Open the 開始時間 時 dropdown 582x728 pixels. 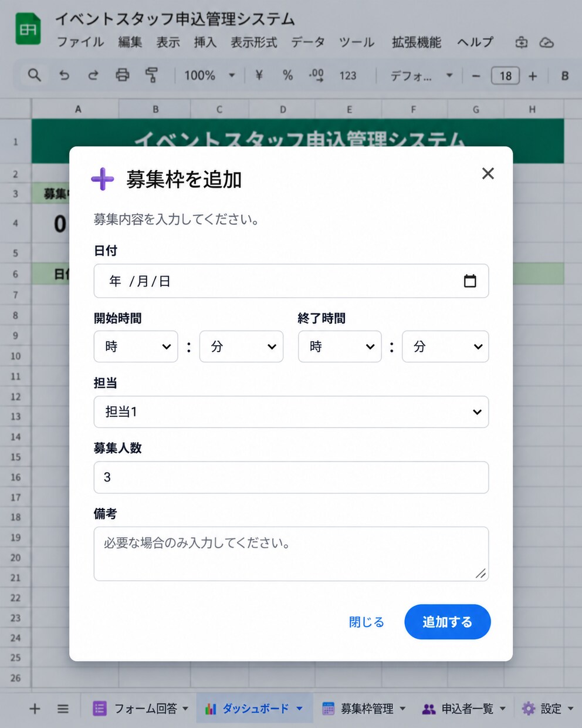tap(136, 346)
